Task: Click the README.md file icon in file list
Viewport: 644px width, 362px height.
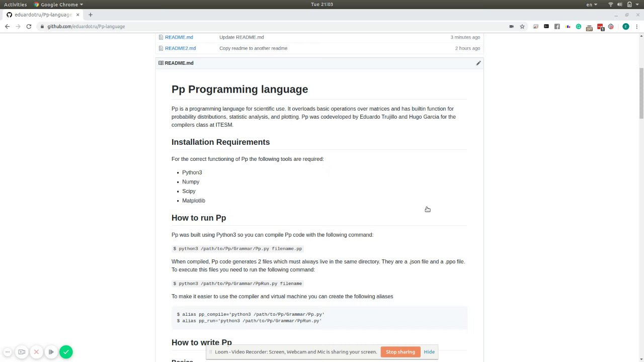Action: click(161, 37)
